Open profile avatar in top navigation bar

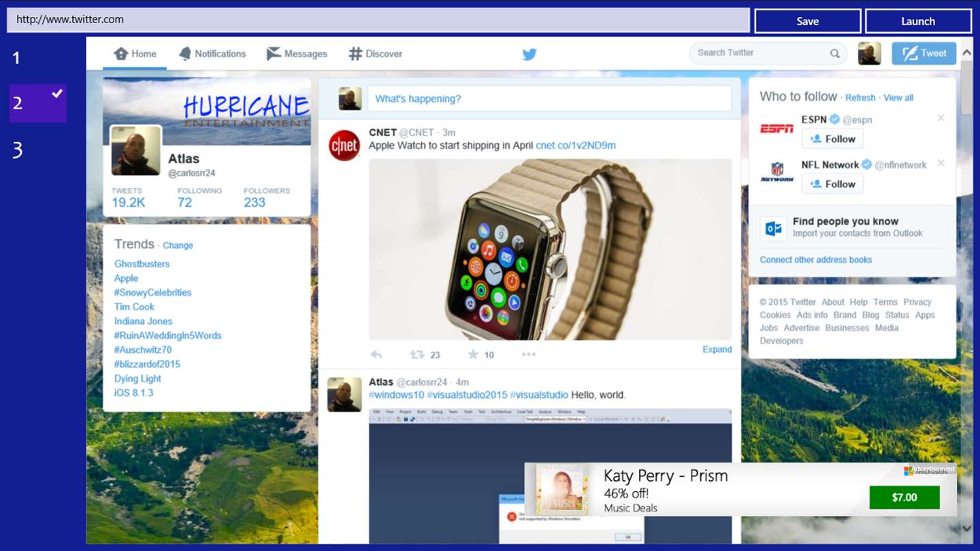click(x=869, y=53)
